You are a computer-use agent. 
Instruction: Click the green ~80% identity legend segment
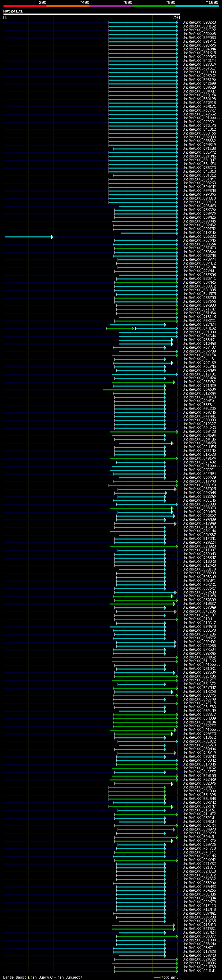[x=154, y=6]
